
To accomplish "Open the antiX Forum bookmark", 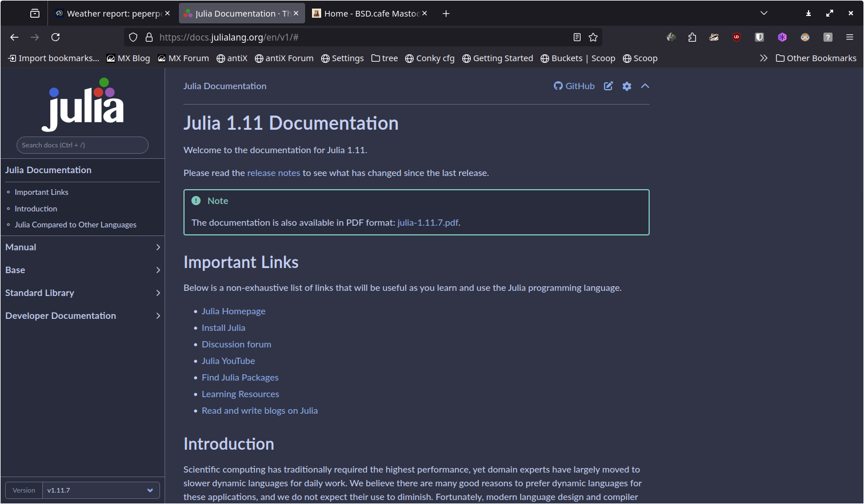I will (x=284, y=58).
